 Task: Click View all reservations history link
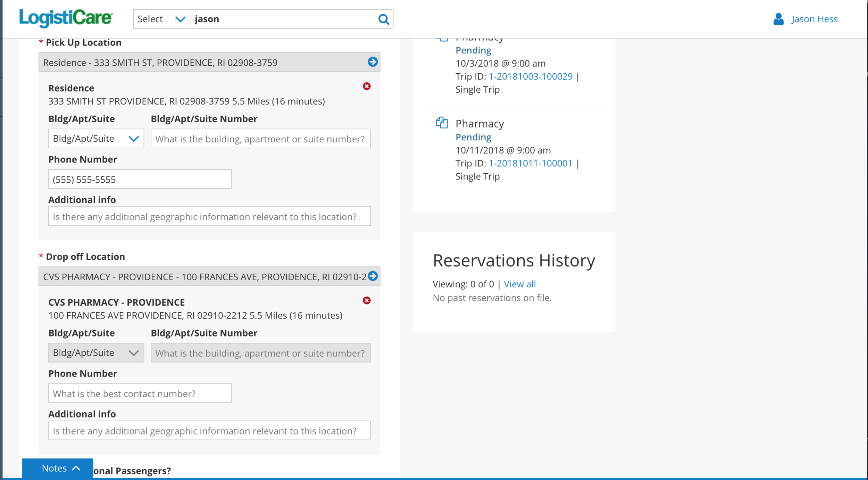[x=520, y=284]
